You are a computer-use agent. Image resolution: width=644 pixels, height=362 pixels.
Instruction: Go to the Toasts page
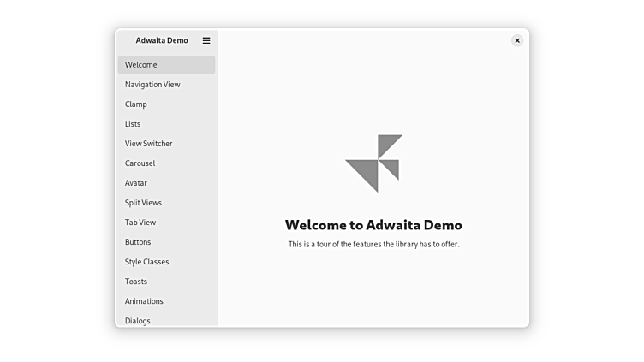point(166,282)
